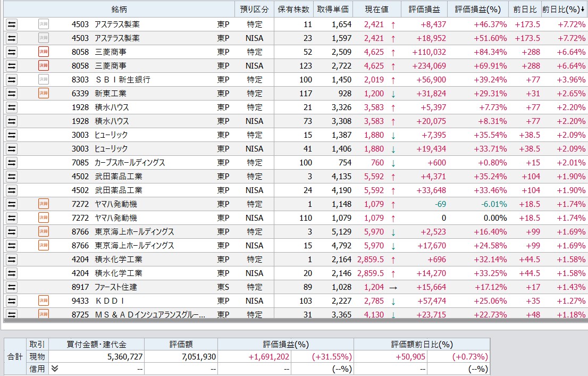Click trade icon for 東京海上ホールディングス 特定 row

coord(12,232)
